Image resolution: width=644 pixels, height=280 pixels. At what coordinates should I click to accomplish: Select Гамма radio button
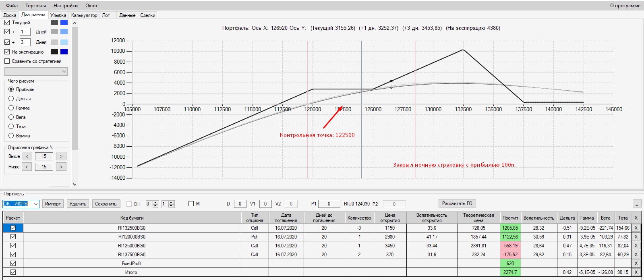[x=11, y=108]
